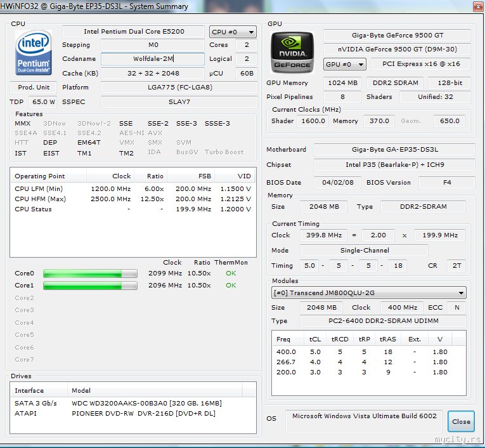Select the CPU HFM (Max) row
This screenshot has height=448, width=485.
[133, 199]
